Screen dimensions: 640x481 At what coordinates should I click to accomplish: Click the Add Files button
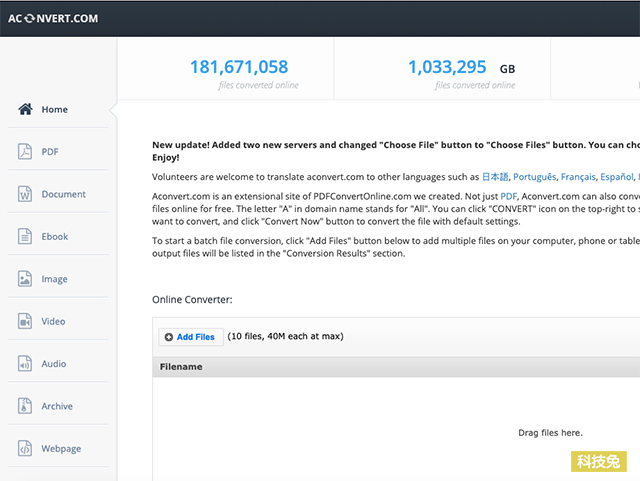tap(191, 337)
